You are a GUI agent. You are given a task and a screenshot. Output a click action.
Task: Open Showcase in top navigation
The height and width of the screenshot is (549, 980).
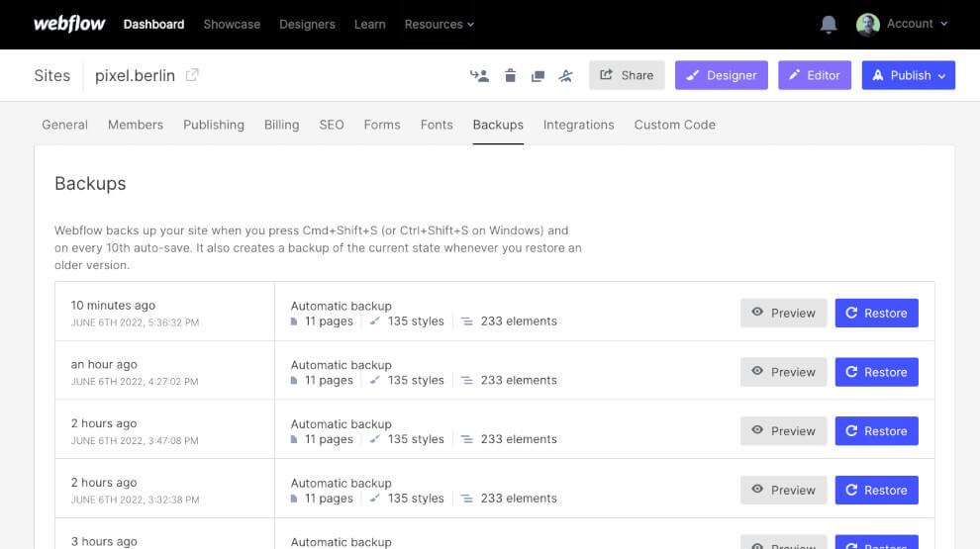(x=232, y=25)
